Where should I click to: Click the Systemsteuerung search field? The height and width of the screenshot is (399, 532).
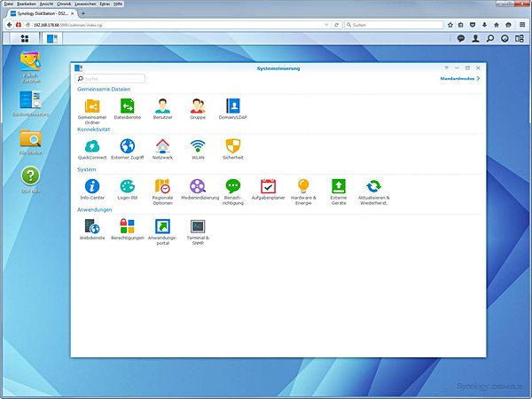point(110,78)
